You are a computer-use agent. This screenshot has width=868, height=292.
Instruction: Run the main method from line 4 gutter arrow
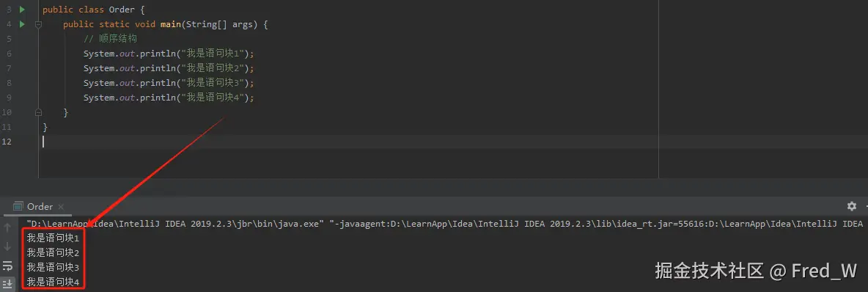click(22, 23)
